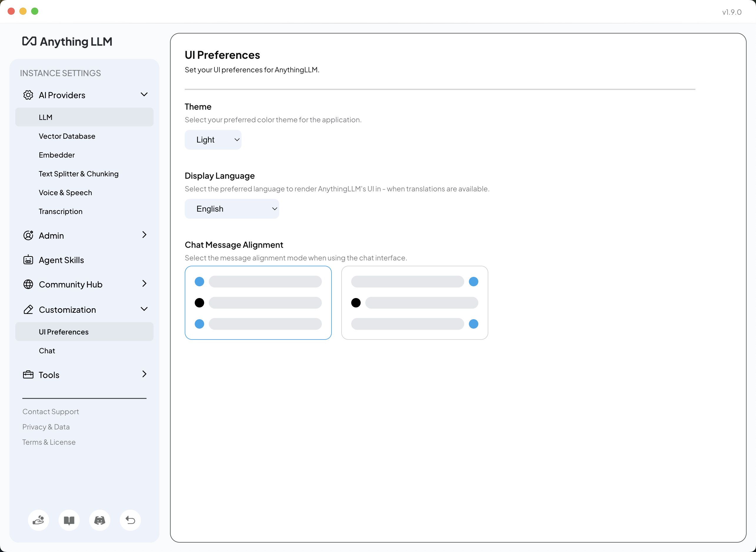Click the Customization pencil icon
Screen dimensions: 756x552
coord(28,310)
